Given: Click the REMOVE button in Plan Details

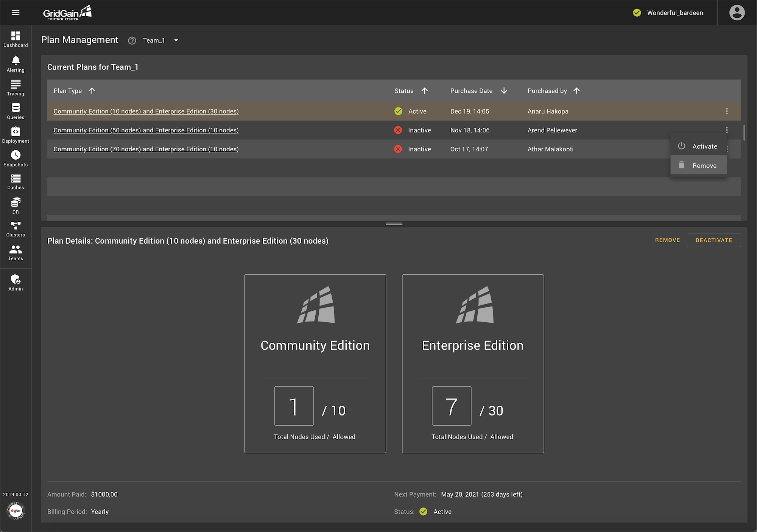Looking at the screenshot, I should pyautogui.click(x=667, y=240).
